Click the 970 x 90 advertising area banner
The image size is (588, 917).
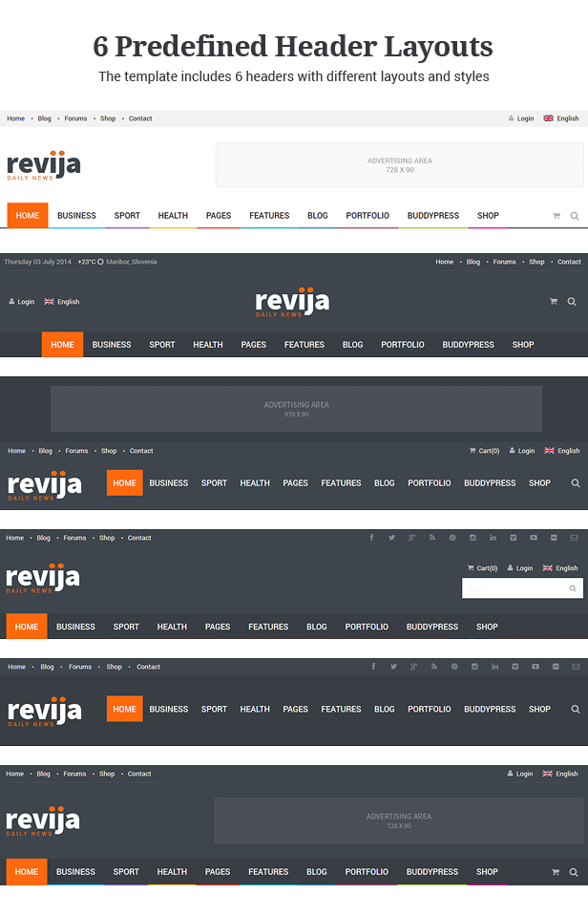point(296,409)
